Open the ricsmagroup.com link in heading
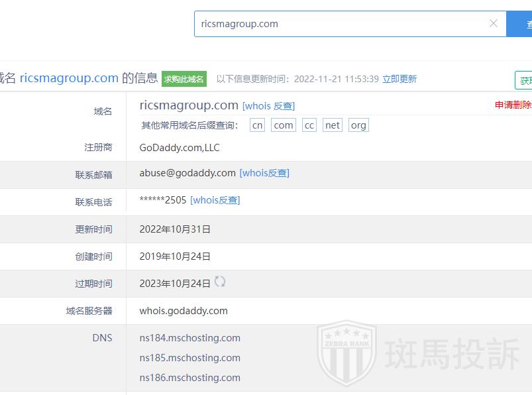 (x=69, y=78)
